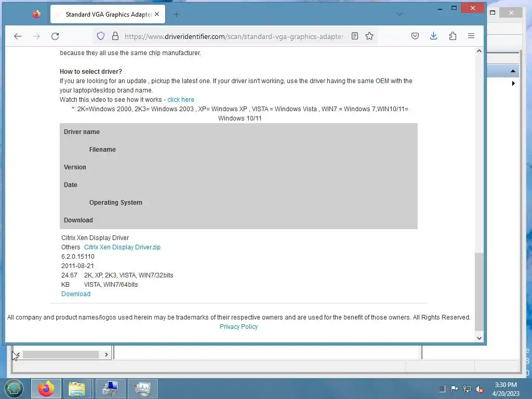Click background window's horizontal scroll left arrow
The width and height of the screenshot is (532, 399).
pyautogui.click(x=17, y=354)
